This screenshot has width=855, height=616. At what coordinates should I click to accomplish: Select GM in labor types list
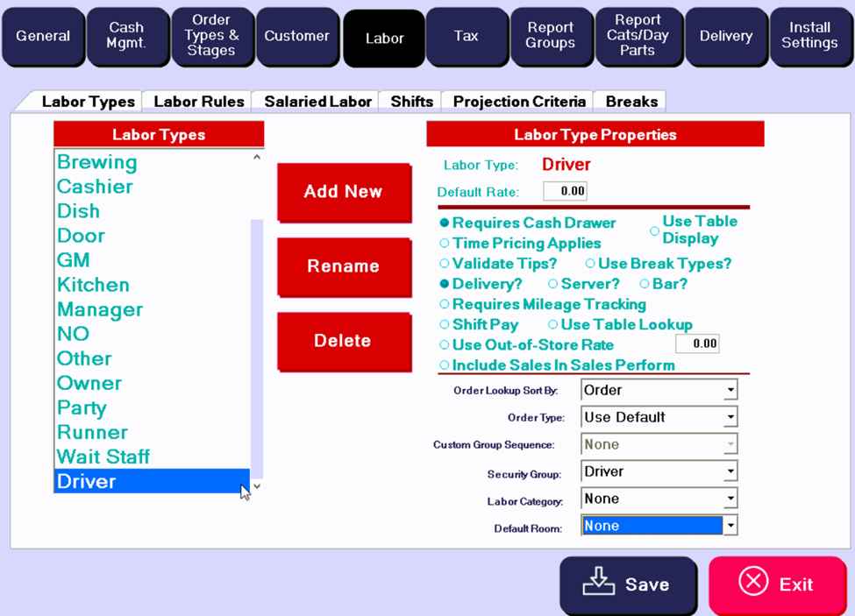pyautogui.click(x=152, y=260)
